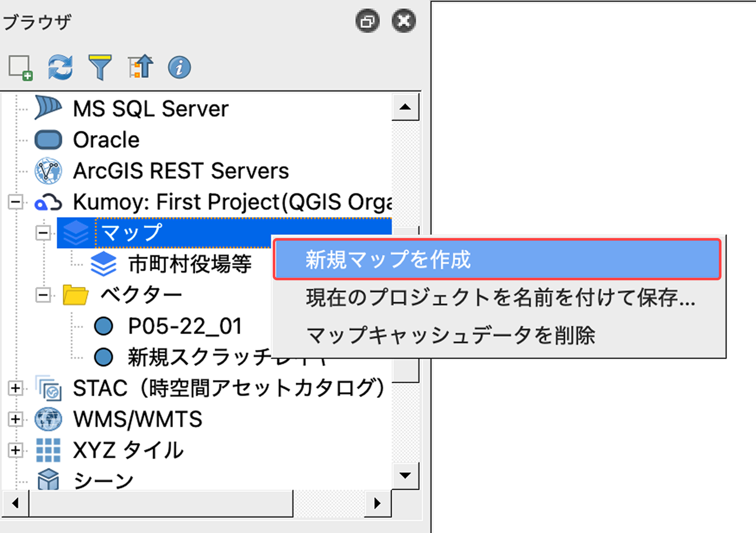The image size is (756, 533).
Task: Collapse the ベクター folder node
Action: (43, 295)
